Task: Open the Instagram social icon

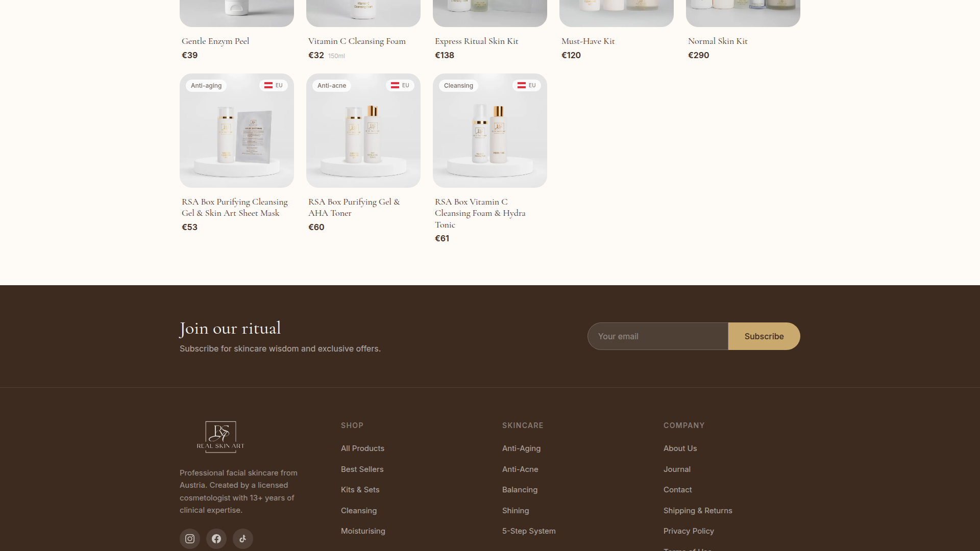Action: (190, 539)
